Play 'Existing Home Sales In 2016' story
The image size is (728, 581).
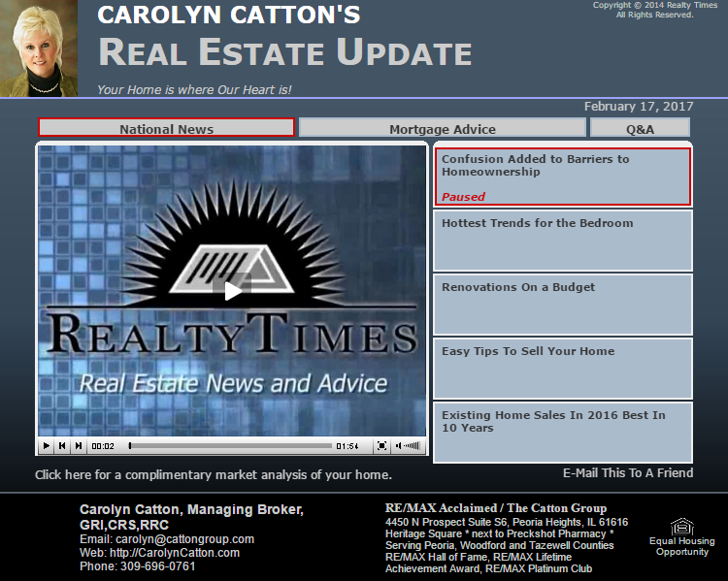click(562, 432)
